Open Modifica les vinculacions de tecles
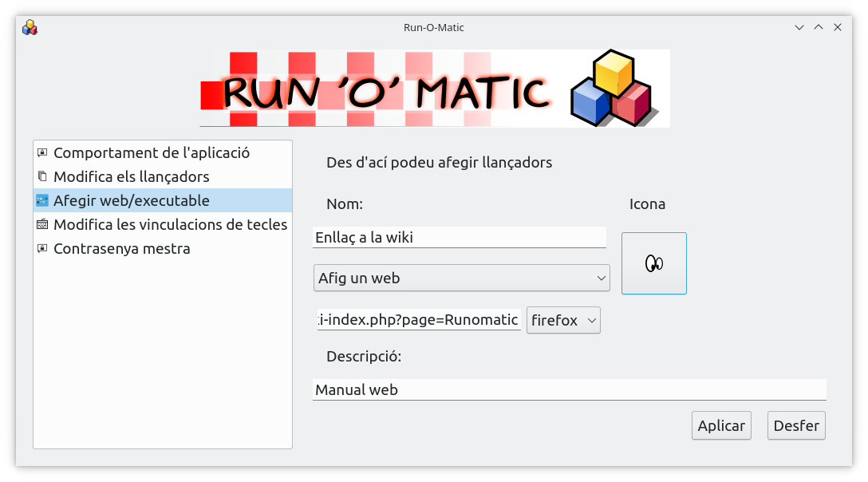Viewport: 868px width, 482px height. tap(162, 224)
